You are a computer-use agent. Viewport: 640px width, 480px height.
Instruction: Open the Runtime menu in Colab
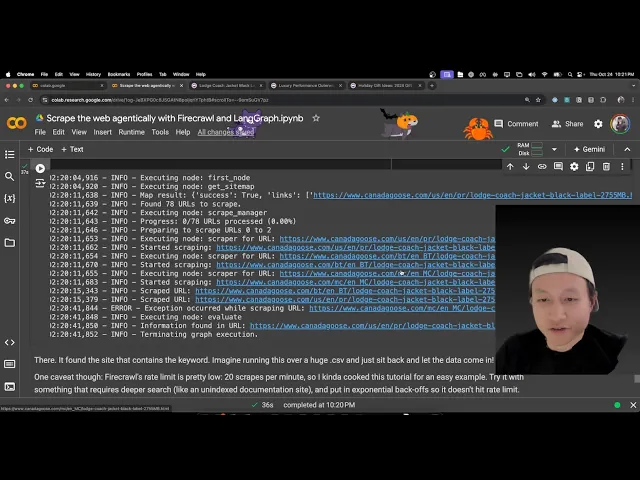click(131, 132)
